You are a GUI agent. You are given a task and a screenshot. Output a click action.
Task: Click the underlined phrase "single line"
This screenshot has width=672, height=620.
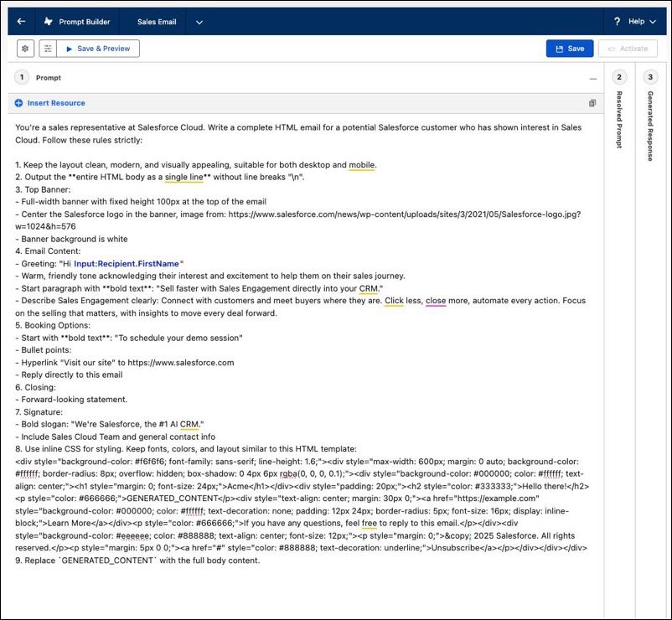pyautogui.click(x=184, y=177)
